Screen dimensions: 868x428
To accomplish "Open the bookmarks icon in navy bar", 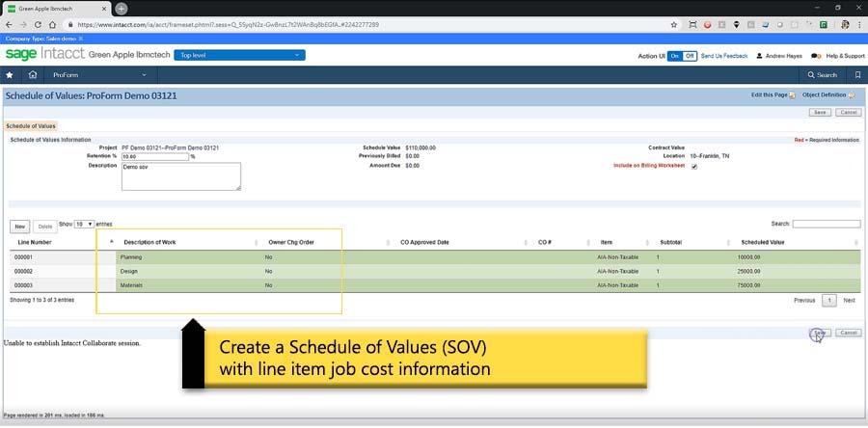I will (x=857, y=74).
